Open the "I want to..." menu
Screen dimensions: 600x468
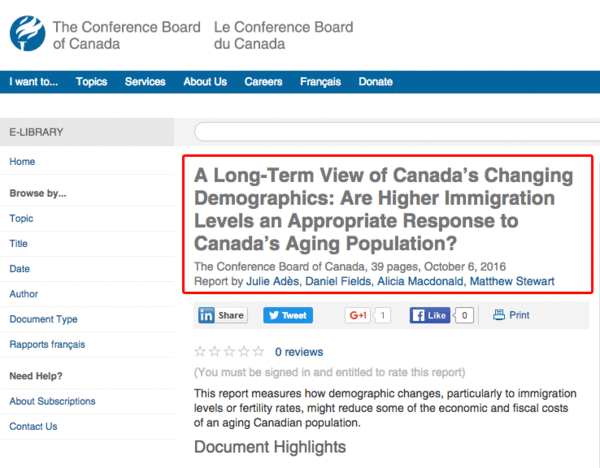pos(34,82)
